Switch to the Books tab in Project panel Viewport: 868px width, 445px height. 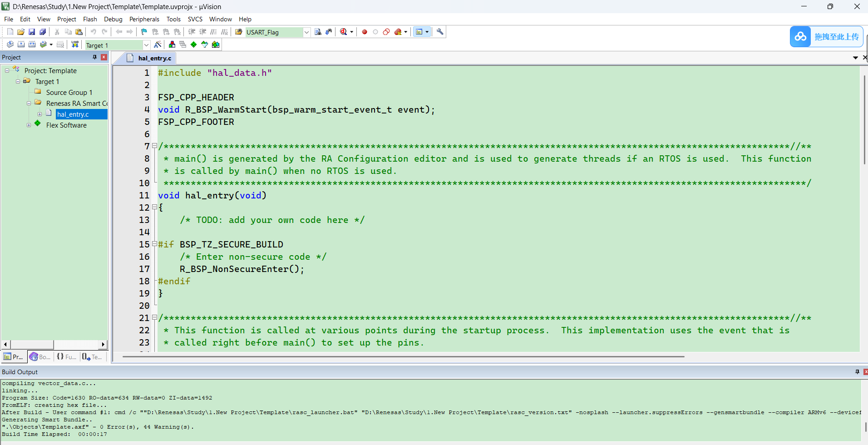click(40, 357)
